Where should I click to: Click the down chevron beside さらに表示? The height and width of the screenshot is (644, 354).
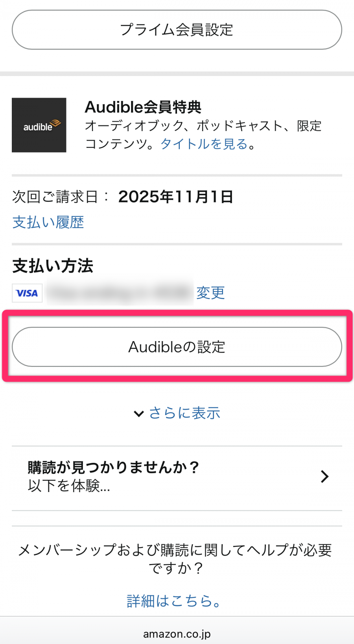(x=138, y=414)
